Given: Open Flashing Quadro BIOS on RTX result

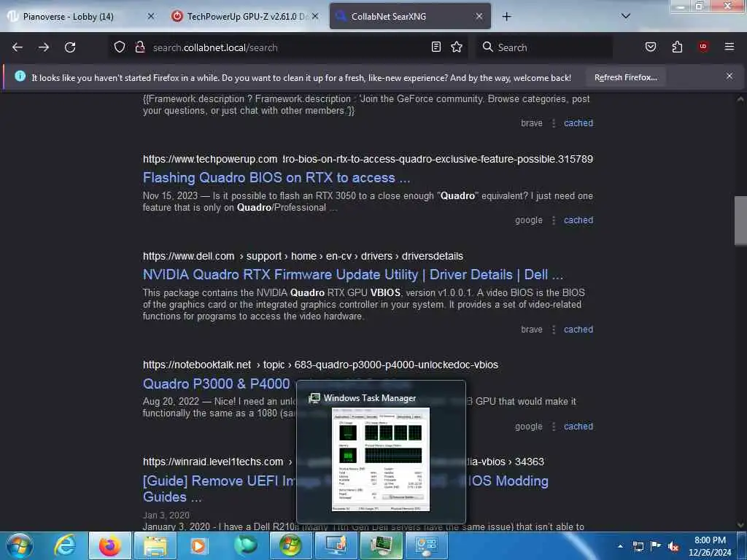Looking at the screenshot, I should click(x=276, y=178).
